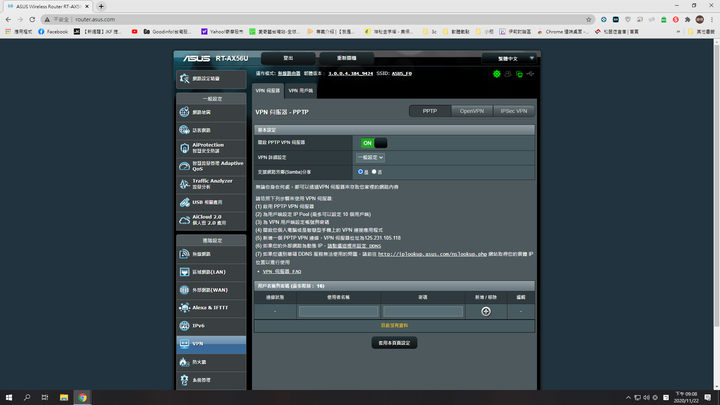Viewport: 720px width, 405px height.
Task: Open Alexa & IFTTT sidebar entry
Action: 211,308
